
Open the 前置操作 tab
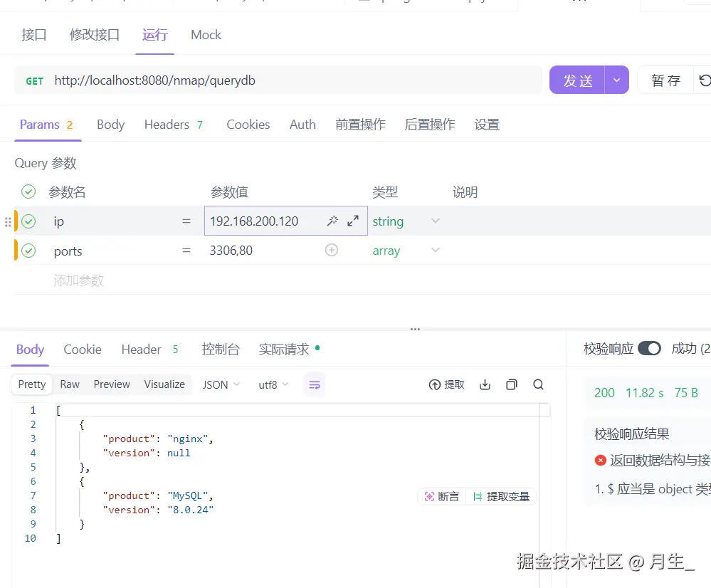pos(361,125)
